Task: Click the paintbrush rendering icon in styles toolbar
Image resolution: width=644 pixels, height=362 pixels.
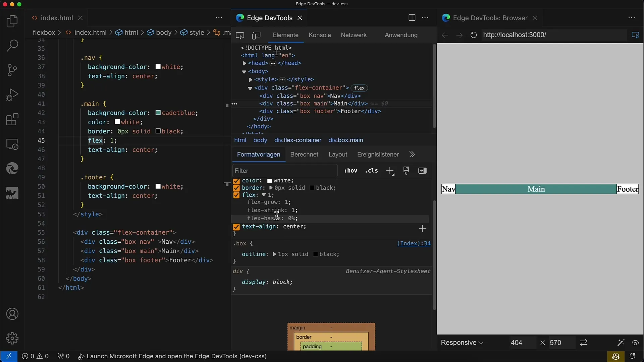Action: pyautogui.click(x=406, y=171)
